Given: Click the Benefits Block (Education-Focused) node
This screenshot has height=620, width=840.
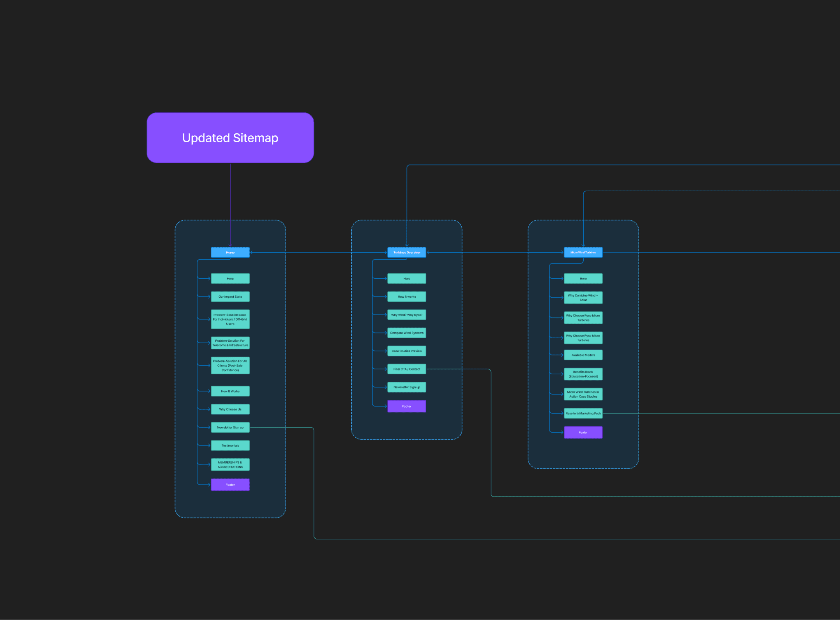Looking at the screenshot, I should click(583, 374).
